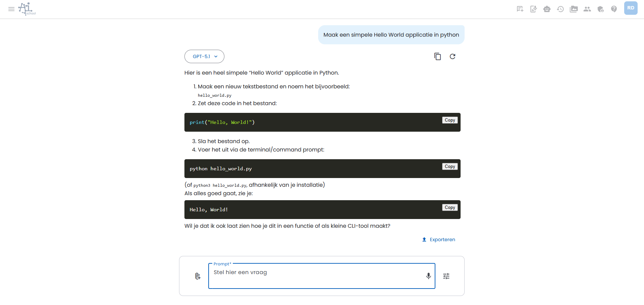
Task: Copy the whole response with the copy icon
Action: [x=437, y=56]
